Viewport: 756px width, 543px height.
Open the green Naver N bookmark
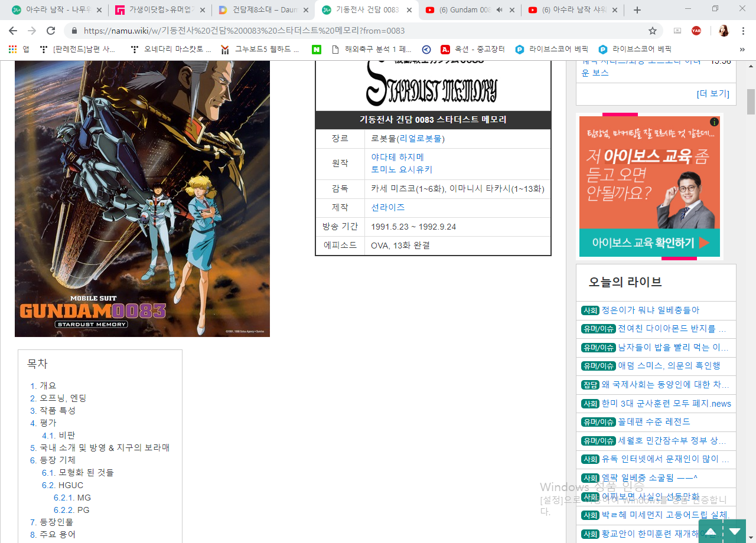click(317, 50)
